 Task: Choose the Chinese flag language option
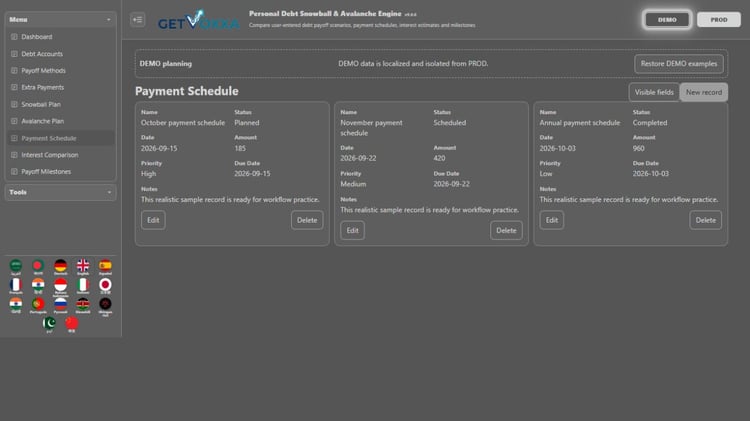click(72, 324)
